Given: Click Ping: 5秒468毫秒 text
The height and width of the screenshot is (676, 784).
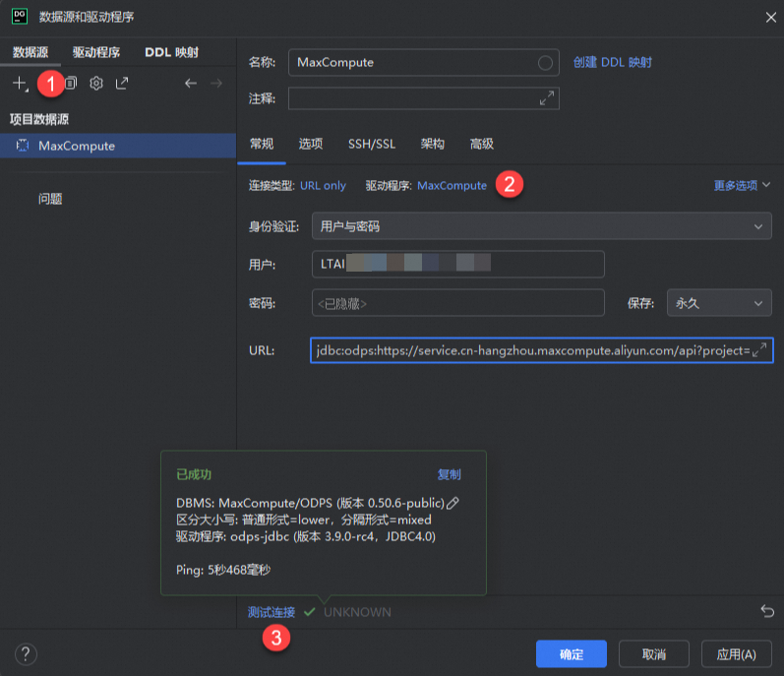Looking at the screenshot, I should (x=223, y=570).
